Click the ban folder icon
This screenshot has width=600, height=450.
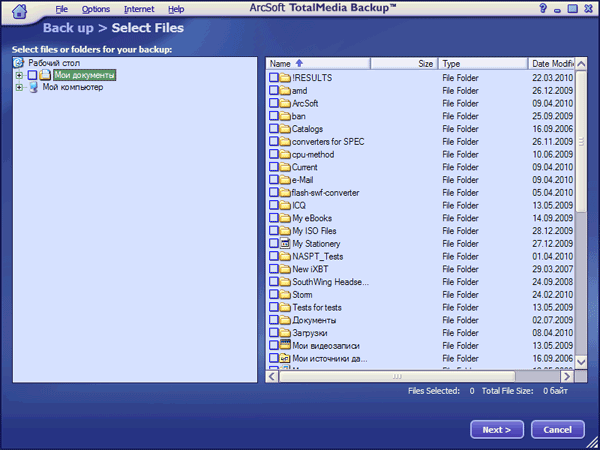pyautogui.click(x=285, y=116)
